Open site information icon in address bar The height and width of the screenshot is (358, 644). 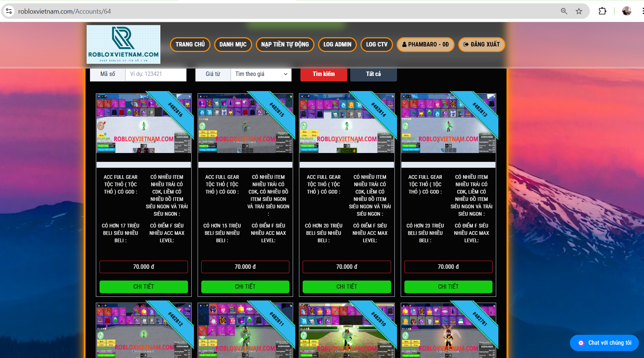[9, 11]
